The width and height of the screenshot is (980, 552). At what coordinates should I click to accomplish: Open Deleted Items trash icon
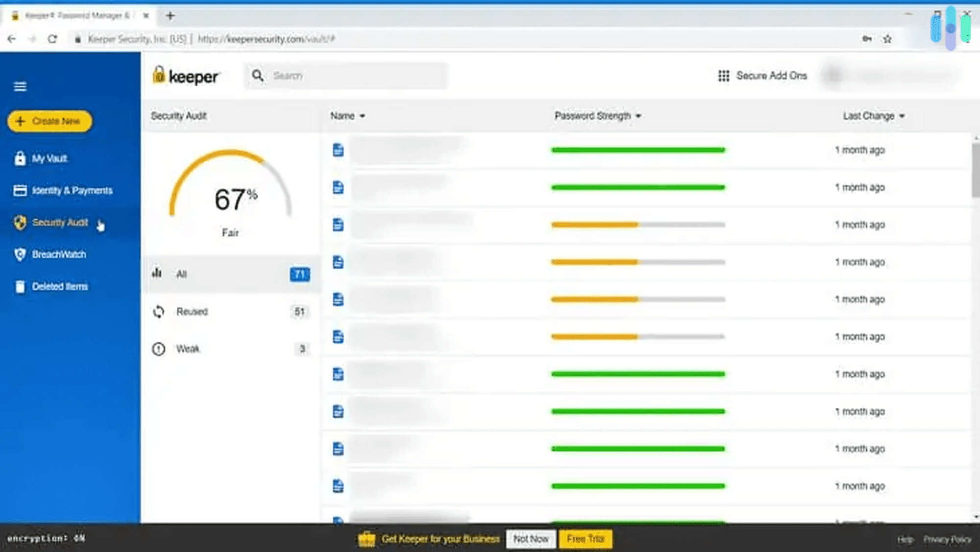point(20,286)
